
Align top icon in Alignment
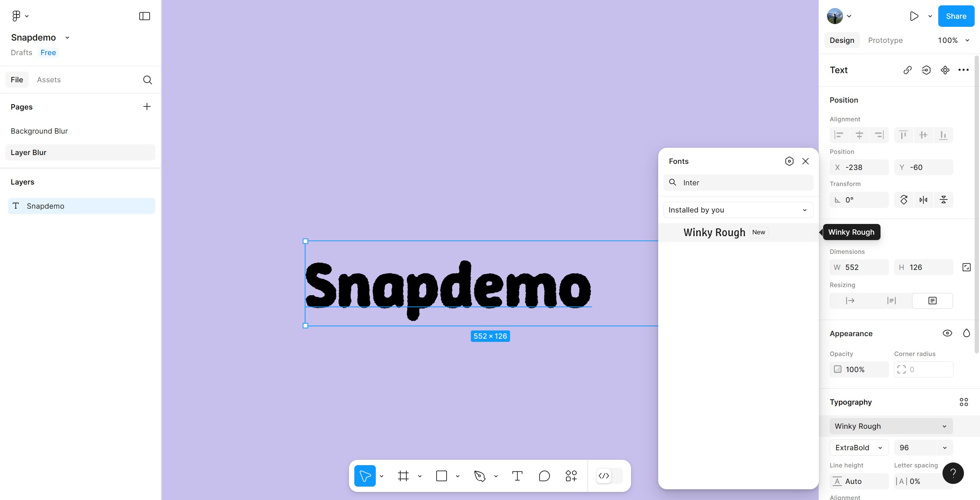click(903, 135)
